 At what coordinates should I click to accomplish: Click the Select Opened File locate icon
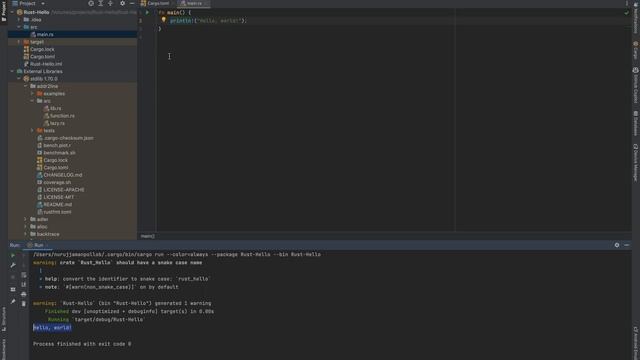tap(91, 3)
